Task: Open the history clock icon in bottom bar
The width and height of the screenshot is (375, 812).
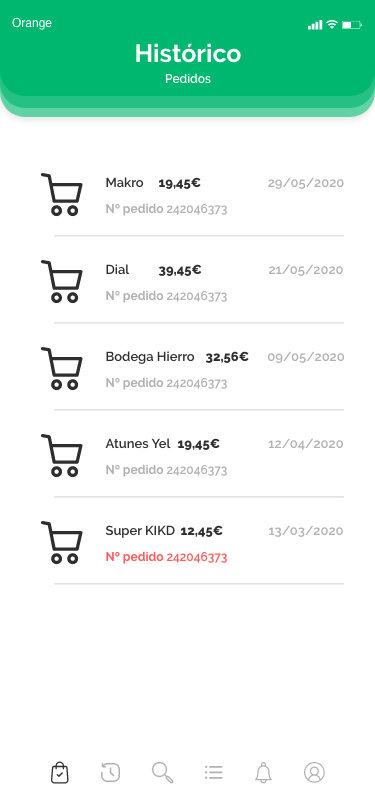Action: pyautogui.click(x=110, y=772)
